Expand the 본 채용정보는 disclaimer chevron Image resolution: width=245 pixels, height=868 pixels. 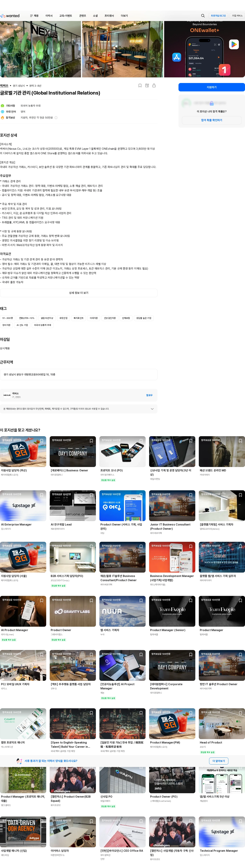152,409
